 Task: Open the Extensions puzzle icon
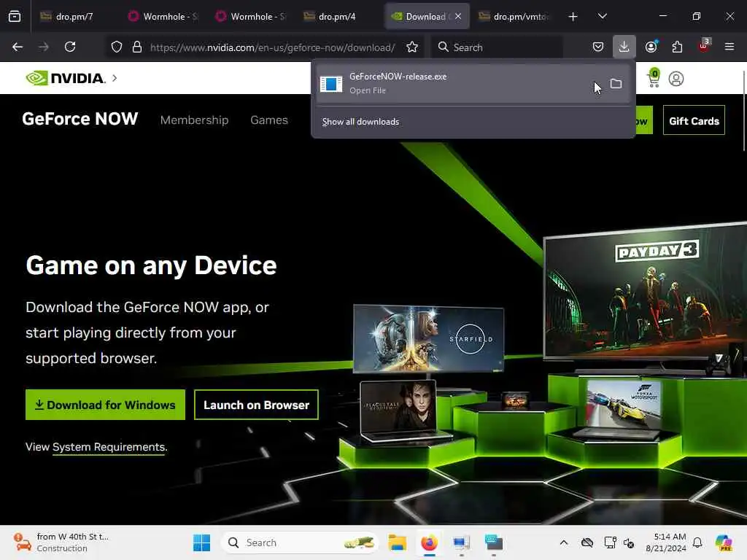677,47
